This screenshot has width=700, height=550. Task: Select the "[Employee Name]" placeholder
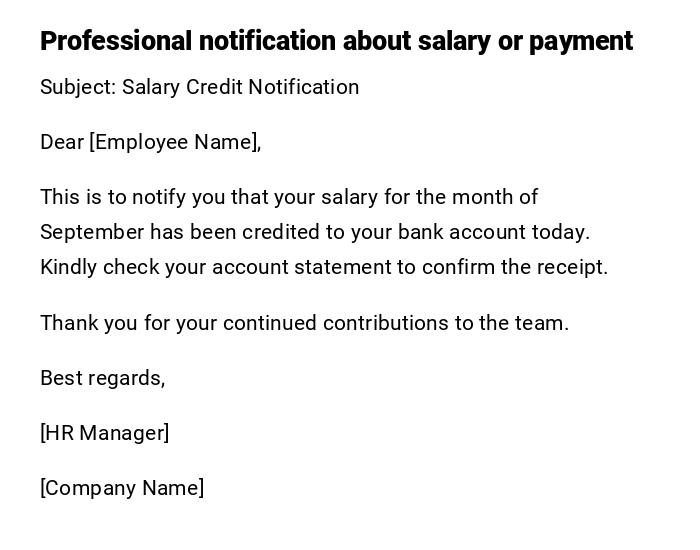pos(175,142)
